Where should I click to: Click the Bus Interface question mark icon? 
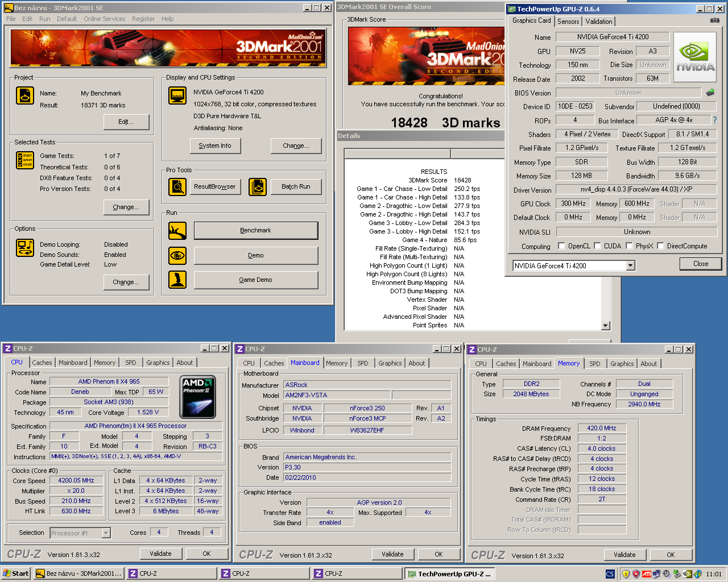[715, 120]
